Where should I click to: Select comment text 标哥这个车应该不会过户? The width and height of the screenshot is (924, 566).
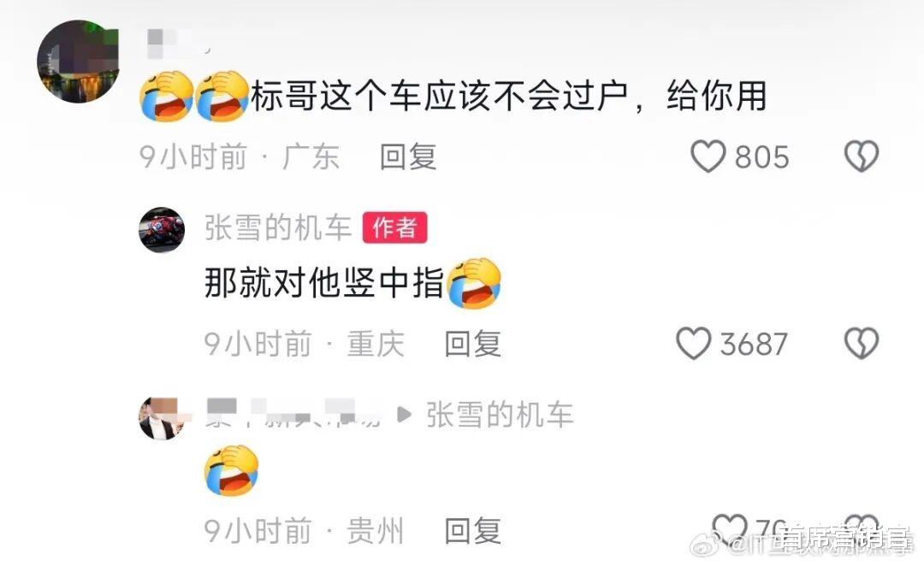tap(440, 96)
